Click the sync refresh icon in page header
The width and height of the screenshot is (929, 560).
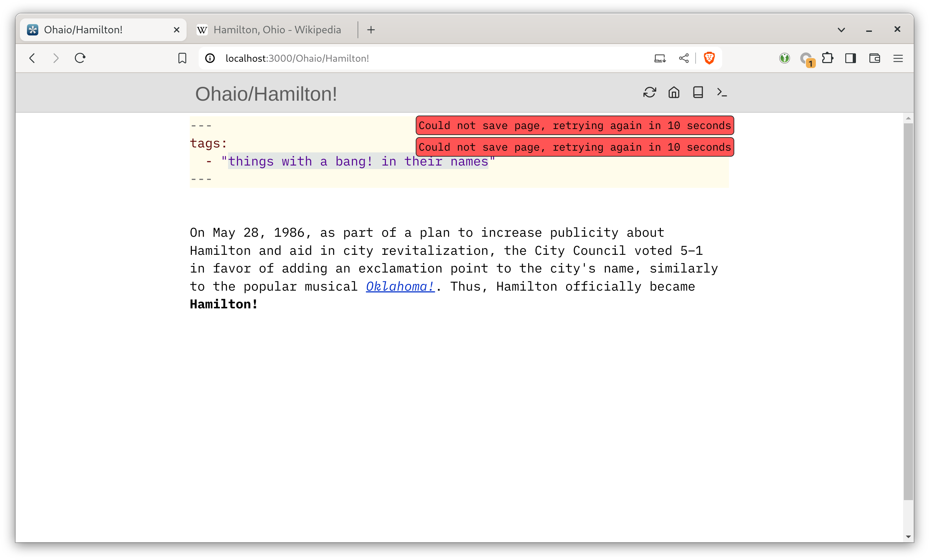(649, 92)
